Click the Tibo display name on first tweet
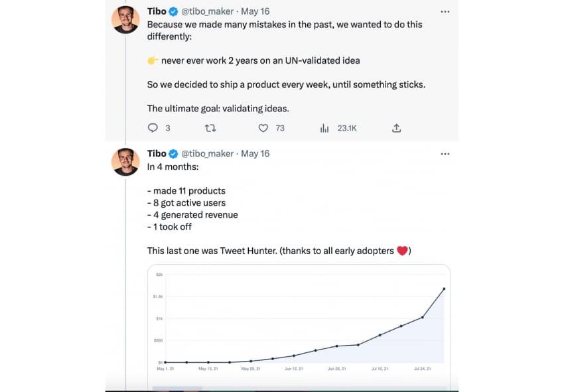Screen dimensions: 564x392 tap(157, 11)
